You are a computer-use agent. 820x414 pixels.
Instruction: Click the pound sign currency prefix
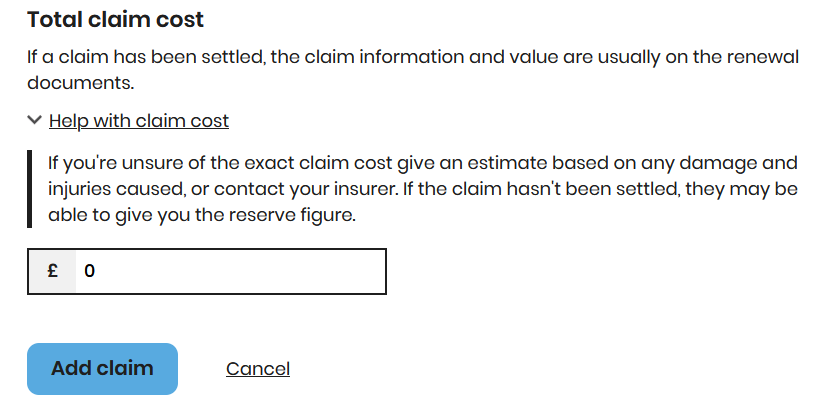(52, 271)
